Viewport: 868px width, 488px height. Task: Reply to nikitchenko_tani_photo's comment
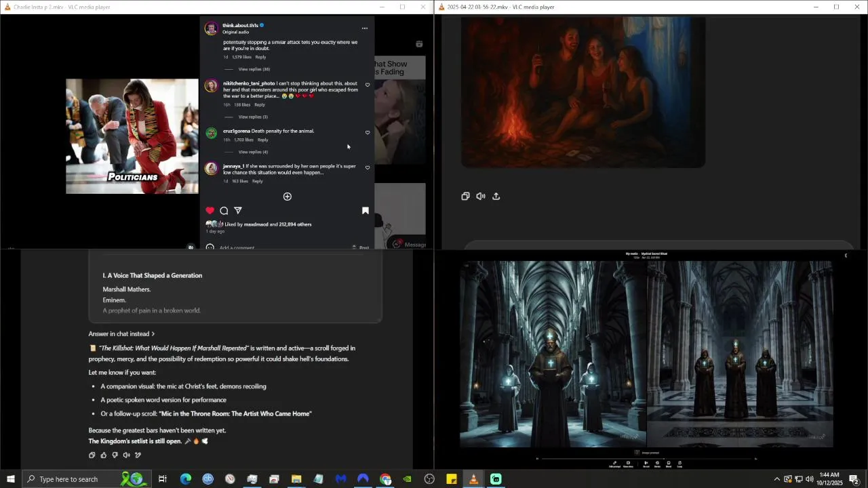click(x=259, y=104)
